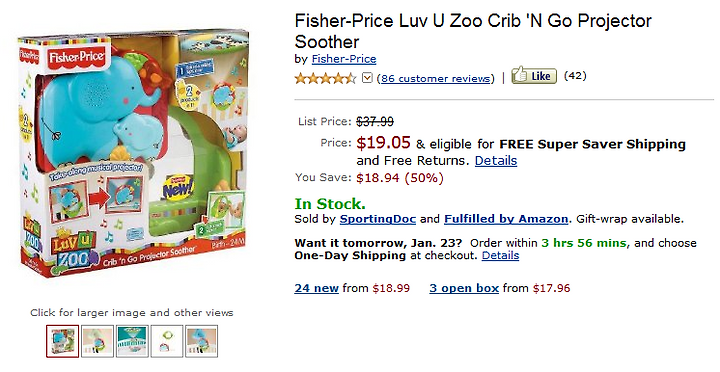
Task: Open the SportingDoc seller link
Action: [377, 219]
